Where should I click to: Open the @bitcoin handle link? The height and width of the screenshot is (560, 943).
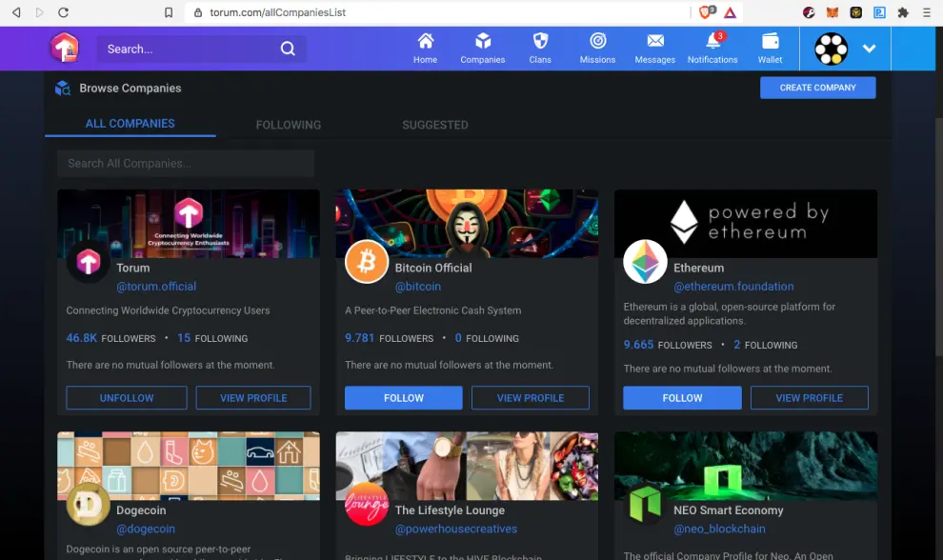tap(418, 287)
